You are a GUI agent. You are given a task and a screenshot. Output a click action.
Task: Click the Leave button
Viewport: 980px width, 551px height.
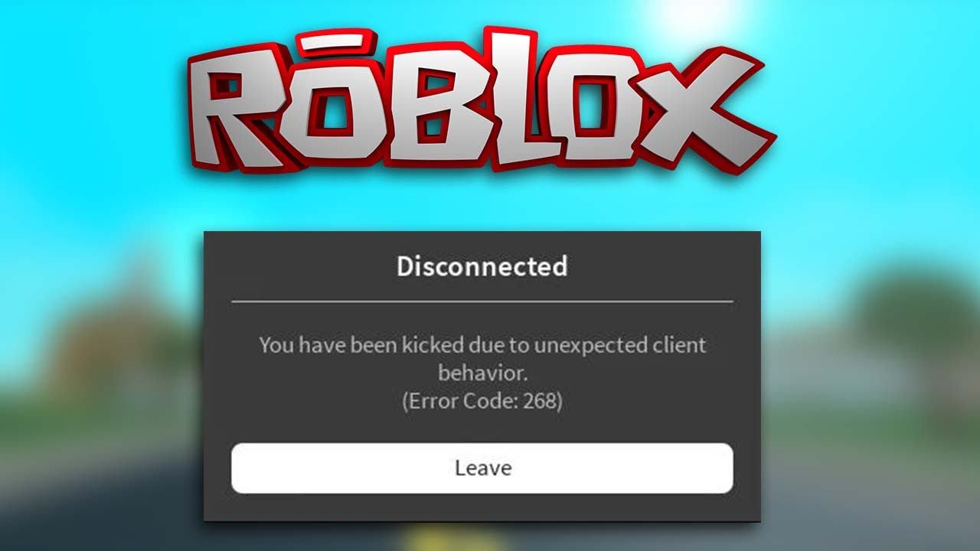click(482, 468)
